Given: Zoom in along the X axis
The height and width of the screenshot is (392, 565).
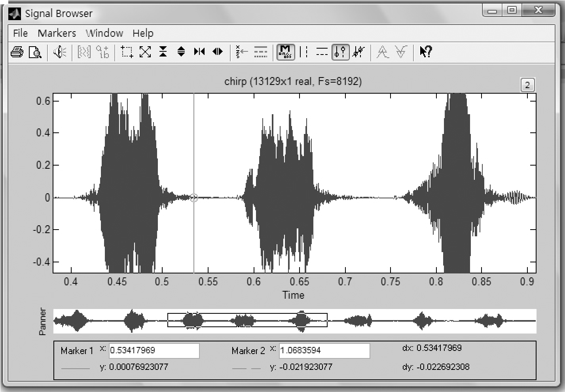Looking at the screenshot, I should 199,52.
